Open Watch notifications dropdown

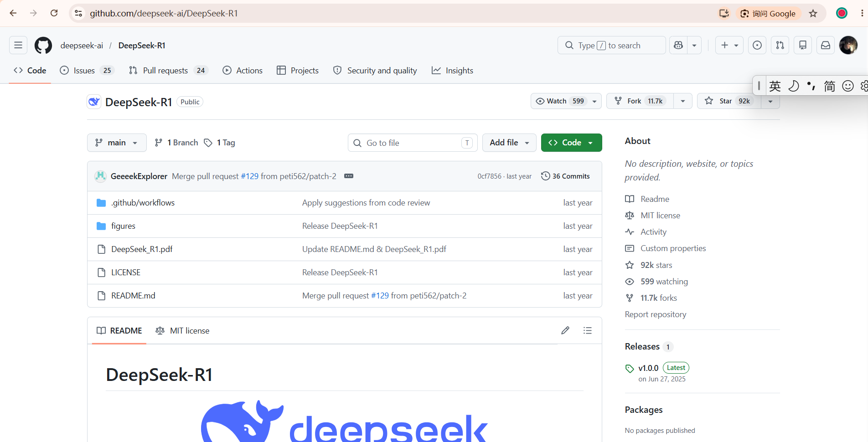click(566, 101)
